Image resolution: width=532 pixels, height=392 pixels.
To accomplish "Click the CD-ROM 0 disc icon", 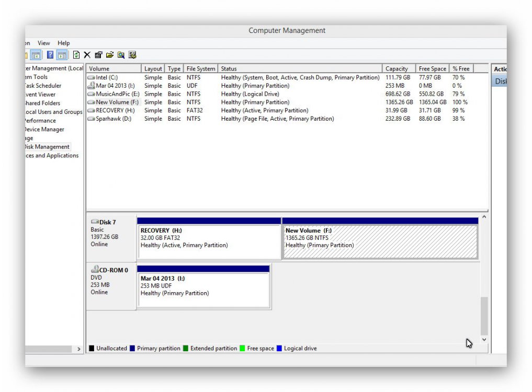I will click(x=95, y=269).
